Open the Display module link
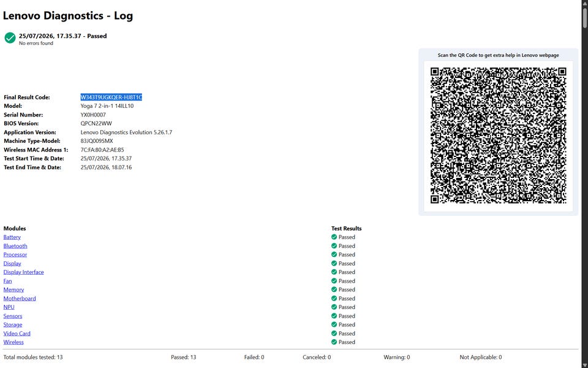 [12, 263]
